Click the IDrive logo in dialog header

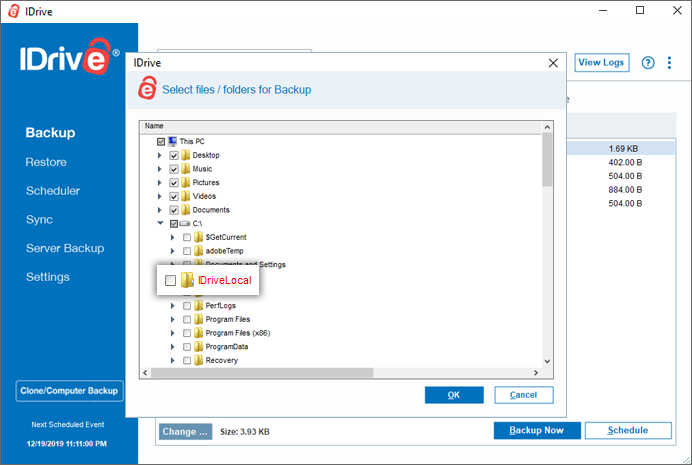click(147, 88)
